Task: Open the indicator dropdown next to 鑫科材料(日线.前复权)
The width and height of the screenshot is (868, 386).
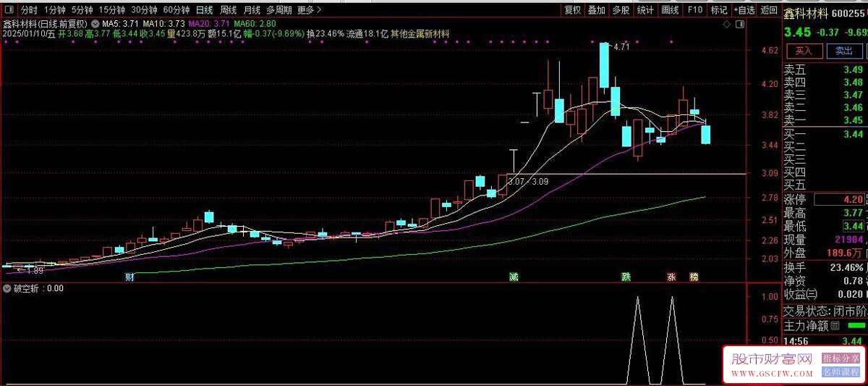Action: click(x=95, y=23)
